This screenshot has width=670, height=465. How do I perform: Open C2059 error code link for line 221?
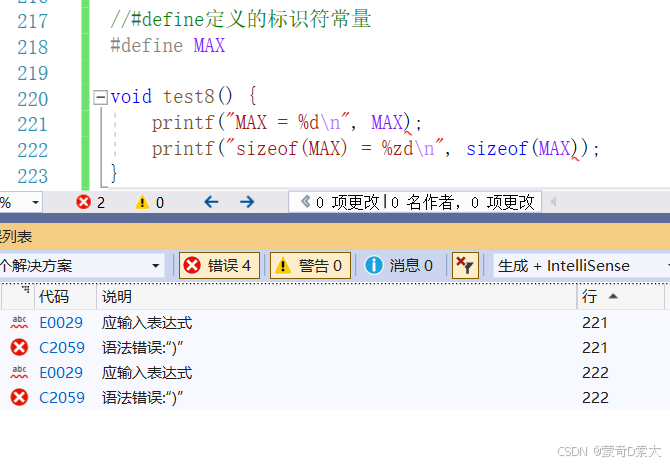point(62,348)
